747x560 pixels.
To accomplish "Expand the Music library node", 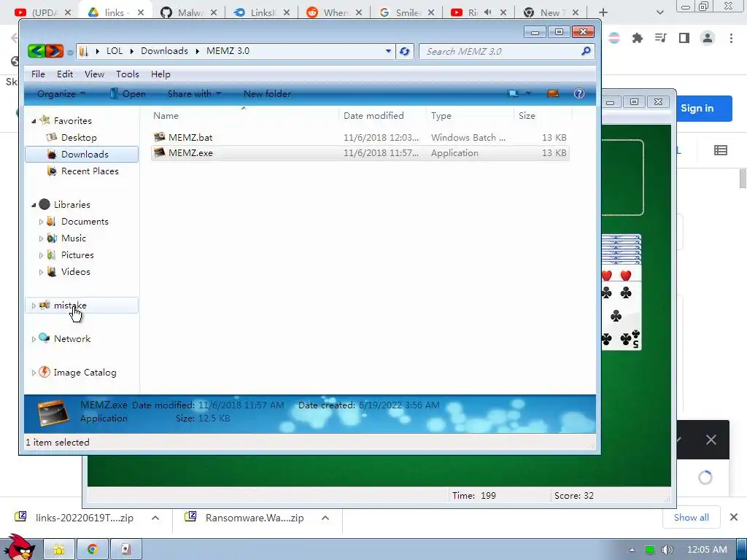I will pos(41,238).
